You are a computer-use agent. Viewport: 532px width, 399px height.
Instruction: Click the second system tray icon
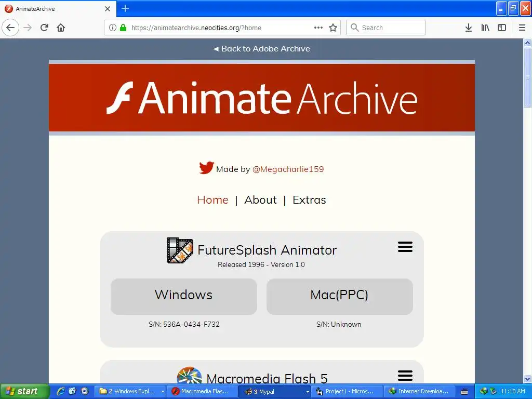coord(493,391)
